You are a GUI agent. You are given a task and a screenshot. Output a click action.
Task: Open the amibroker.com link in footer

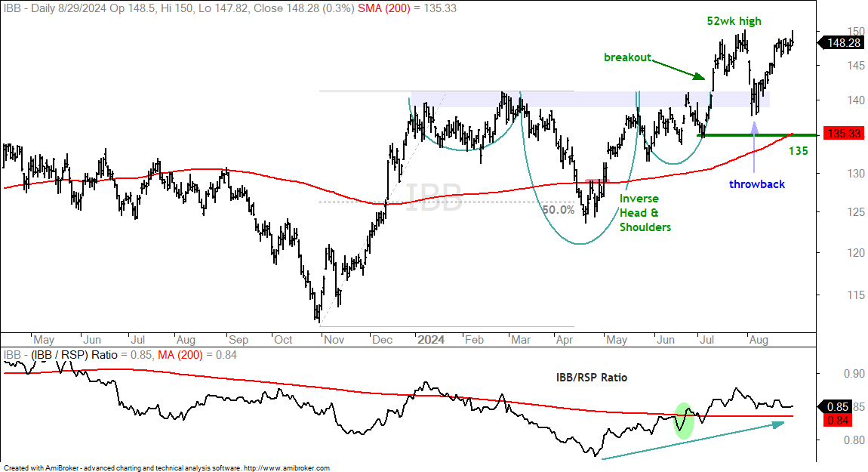[287, 468]
